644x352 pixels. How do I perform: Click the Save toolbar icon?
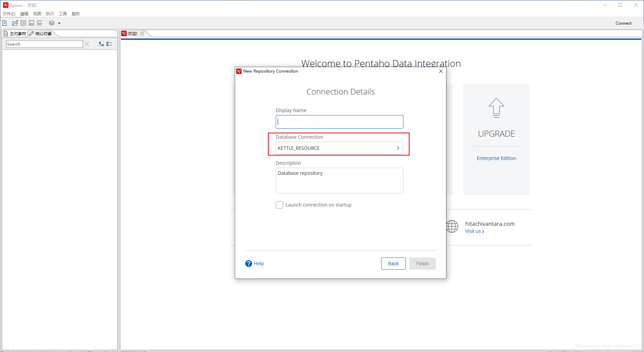coord(31,23)
